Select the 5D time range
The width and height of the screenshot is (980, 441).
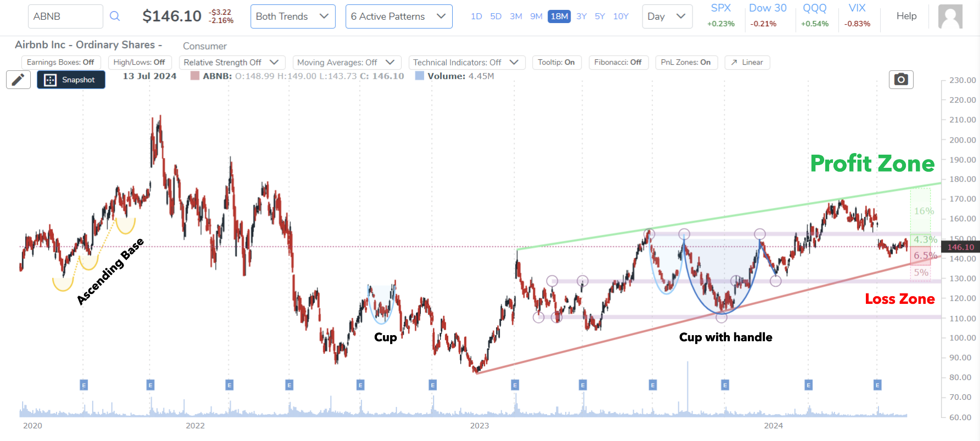(495, 16)
